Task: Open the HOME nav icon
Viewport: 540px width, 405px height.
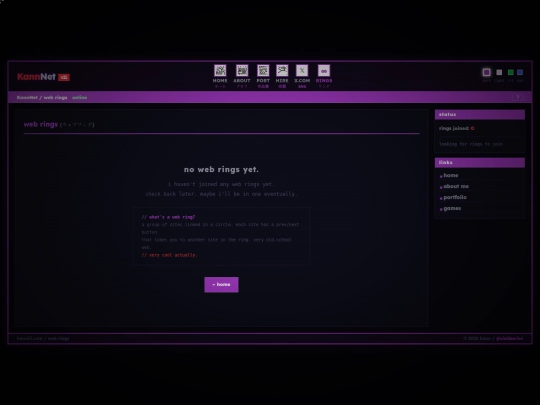Action: point(220,76)
